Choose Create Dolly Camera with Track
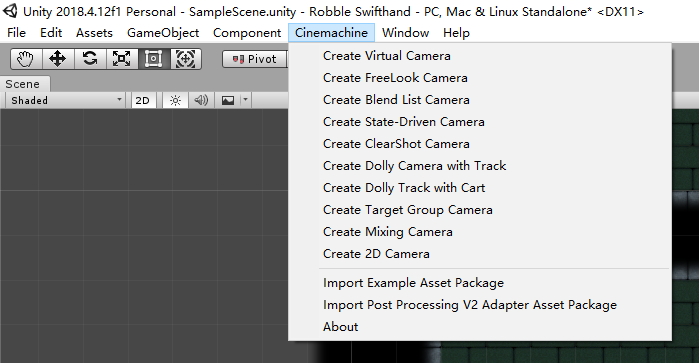 [x=480, y=166]
